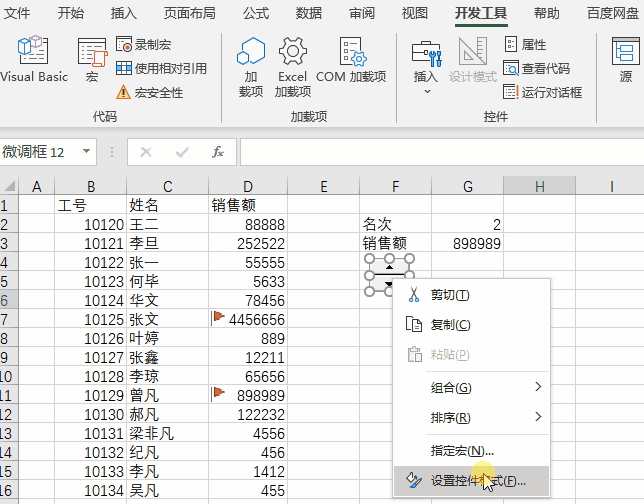Click the three-dot formula bar handle

[x=112, y=152]
